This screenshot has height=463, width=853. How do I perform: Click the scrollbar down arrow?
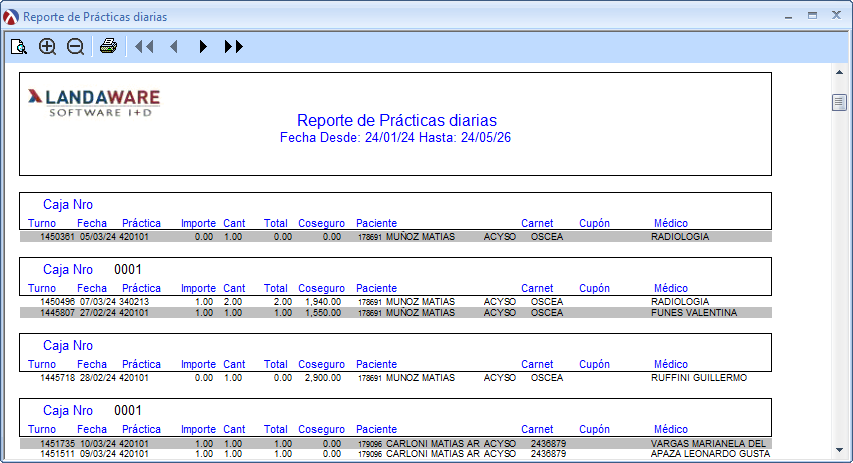click(x=839, y=450)
